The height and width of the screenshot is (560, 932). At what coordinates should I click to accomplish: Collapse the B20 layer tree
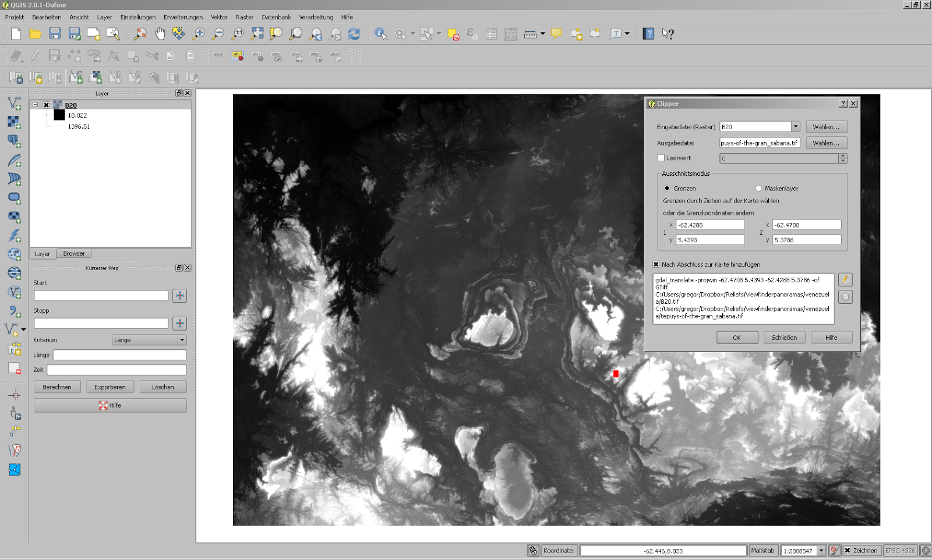pyautogui.click(x=36, y=105)
